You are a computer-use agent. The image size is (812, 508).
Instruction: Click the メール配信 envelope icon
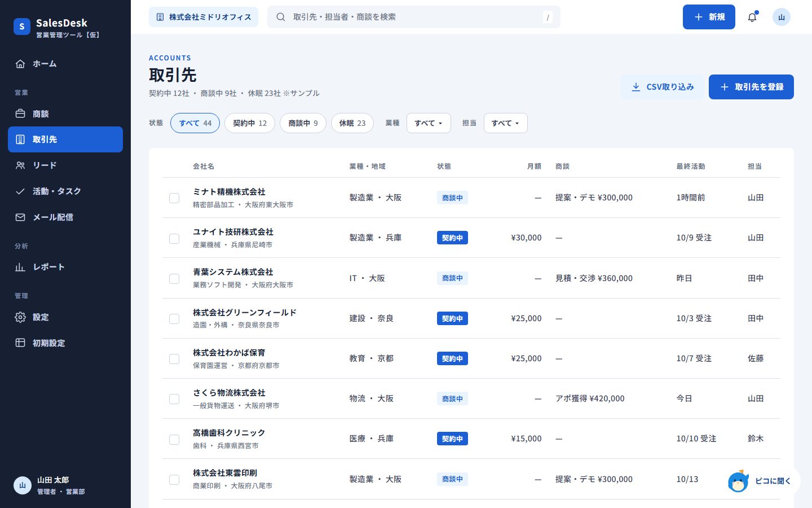coord(20,217)
